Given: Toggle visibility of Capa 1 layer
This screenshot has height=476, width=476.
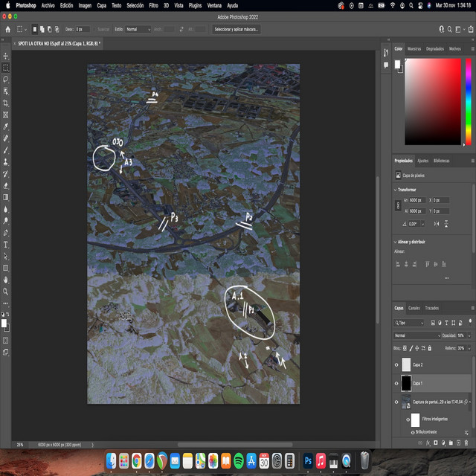Looking at the screenshot, I should (396, 383).
